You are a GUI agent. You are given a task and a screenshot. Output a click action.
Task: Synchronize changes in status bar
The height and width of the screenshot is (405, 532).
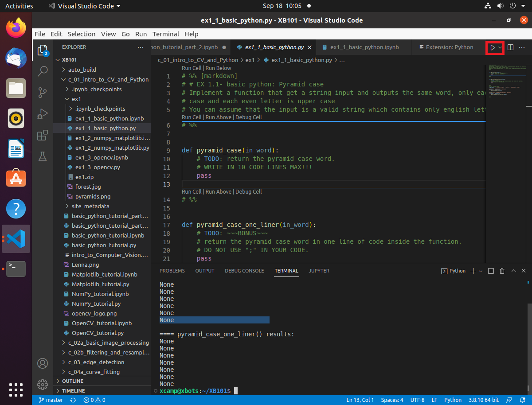73,400
